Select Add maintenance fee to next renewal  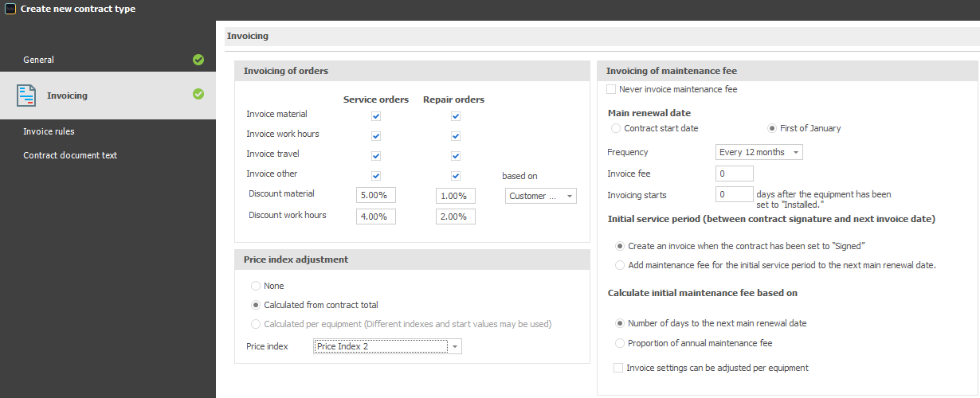coord(621,265)
